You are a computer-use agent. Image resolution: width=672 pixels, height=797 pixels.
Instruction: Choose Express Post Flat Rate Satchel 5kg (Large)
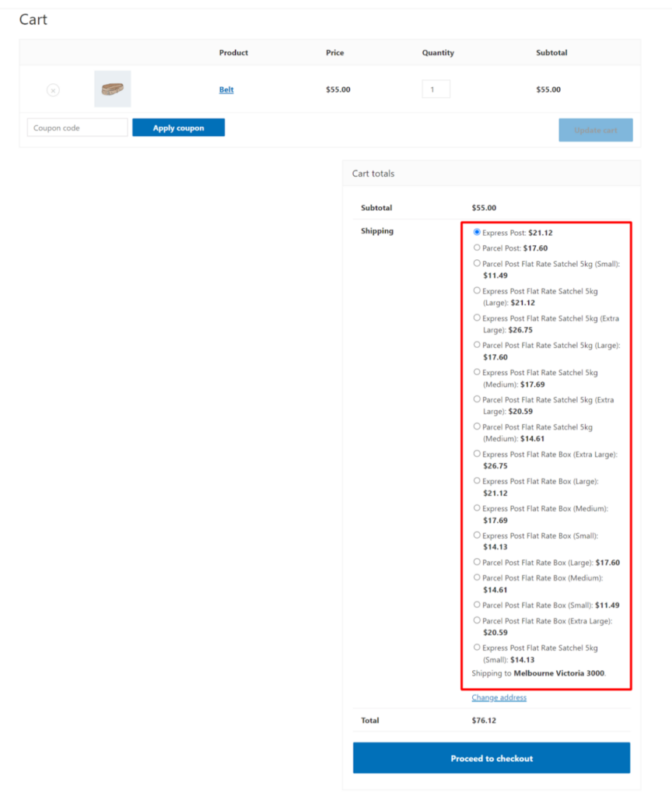[476, 290]
